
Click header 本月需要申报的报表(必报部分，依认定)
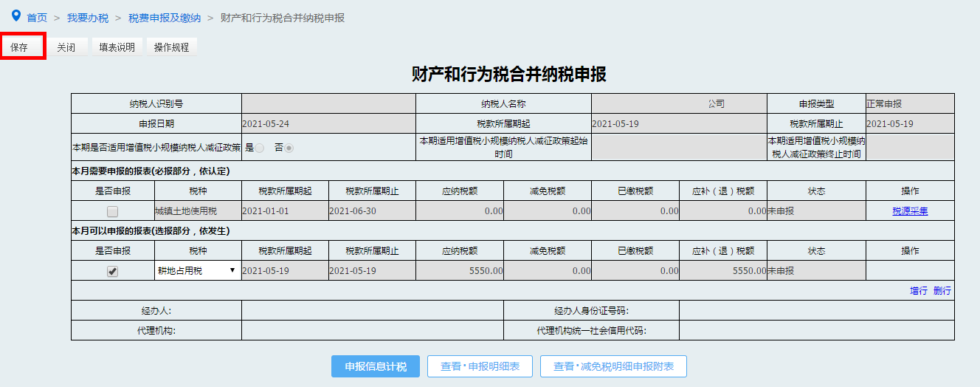[x=151, y=171]
